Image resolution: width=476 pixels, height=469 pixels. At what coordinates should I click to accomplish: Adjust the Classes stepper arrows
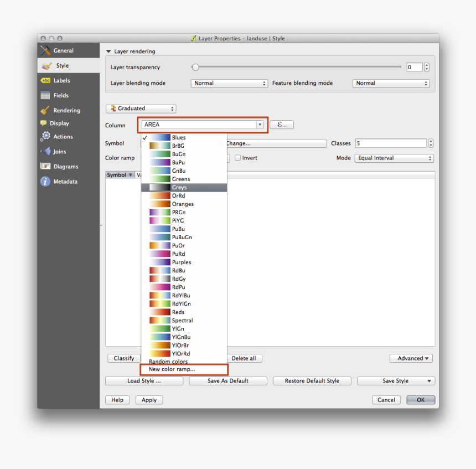click(x=431, y=143)
